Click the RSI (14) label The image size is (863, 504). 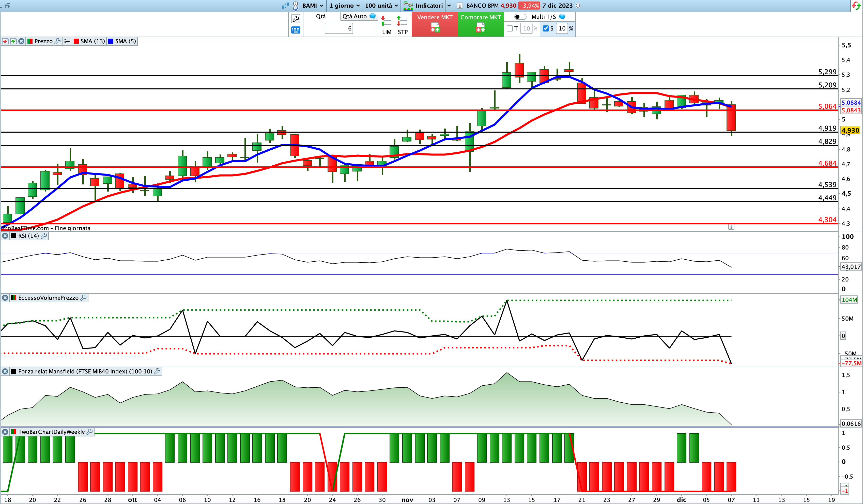point(28,235)
